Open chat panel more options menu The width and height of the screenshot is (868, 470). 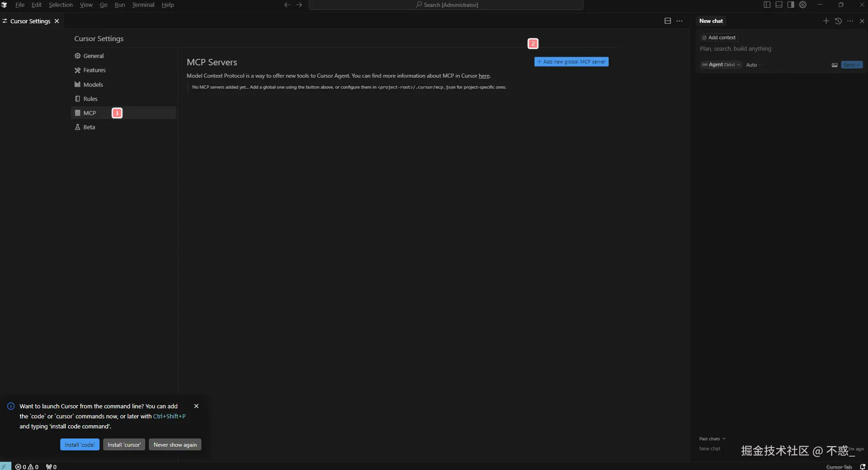(x=850, y=21)
